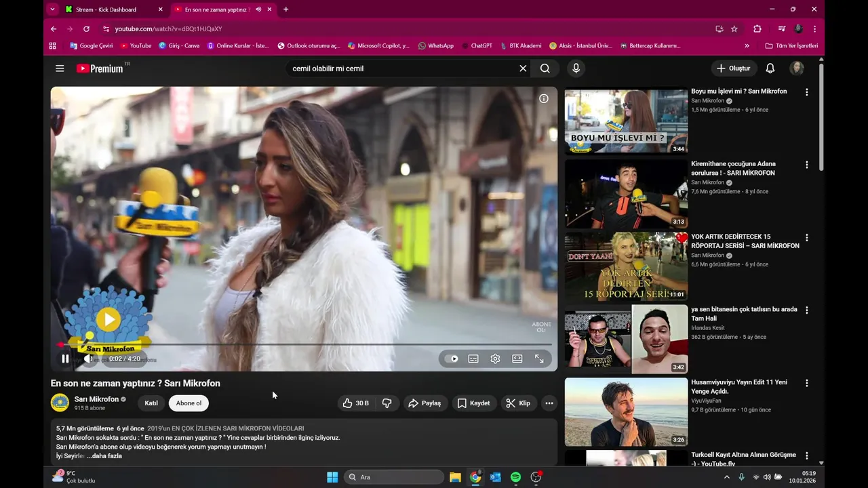Dislike the video
Image resolution: width=868 pixels, height=488 pixels.
coord(387,403)
